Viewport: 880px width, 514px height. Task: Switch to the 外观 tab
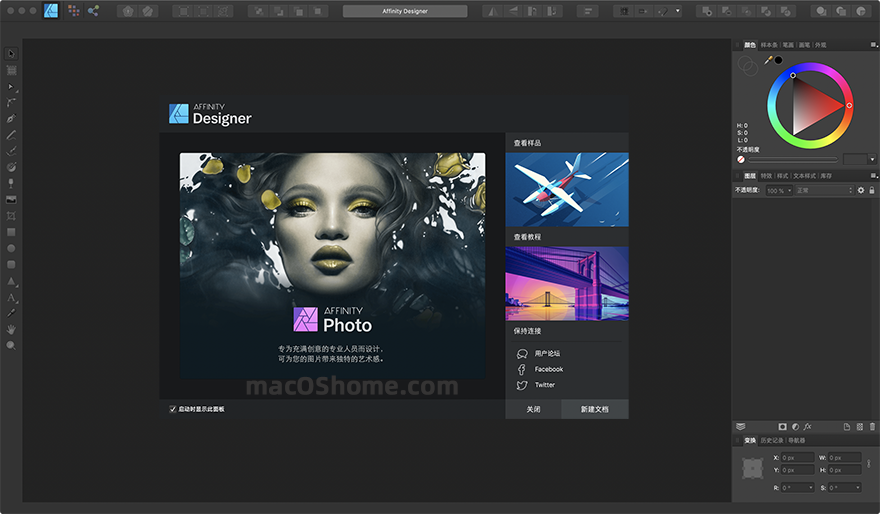[821, 45]
